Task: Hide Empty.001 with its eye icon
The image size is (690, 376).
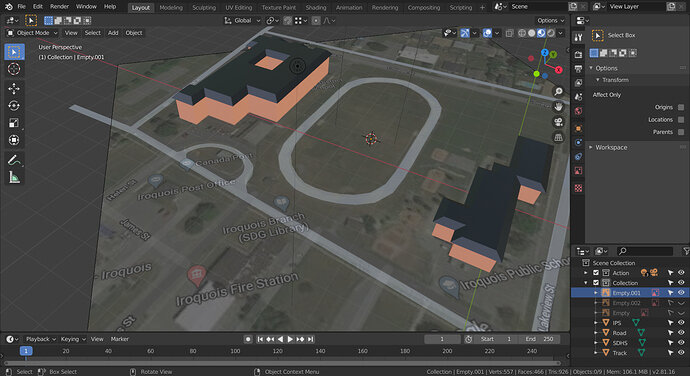Action: [x=681, y=293]
